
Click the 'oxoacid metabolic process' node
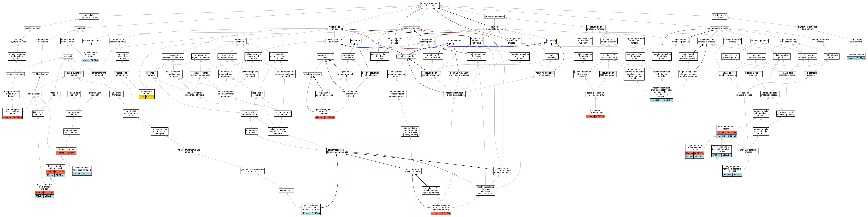pos(753,74)
